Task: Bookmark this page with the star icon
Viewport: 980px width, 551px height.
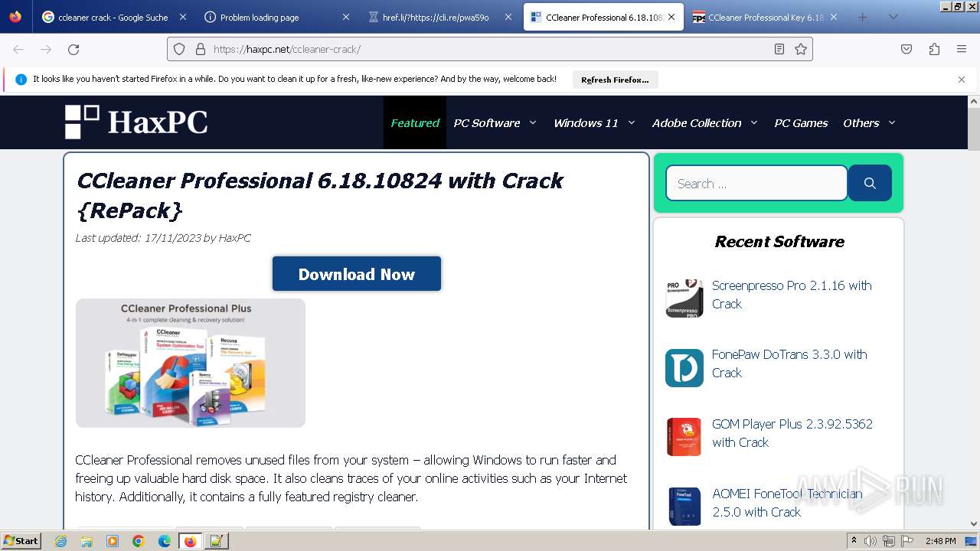Action: pos(801,49)
